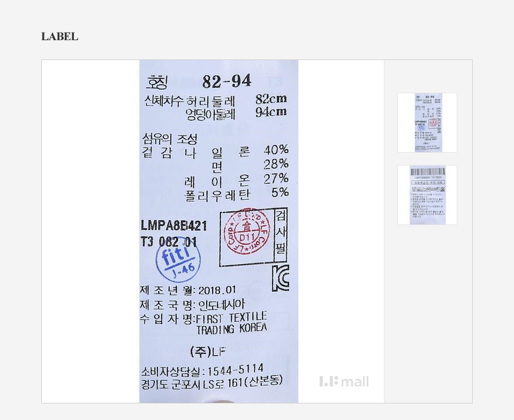
Task: Click the KC certification mark
Action: (x=281, y=278)
